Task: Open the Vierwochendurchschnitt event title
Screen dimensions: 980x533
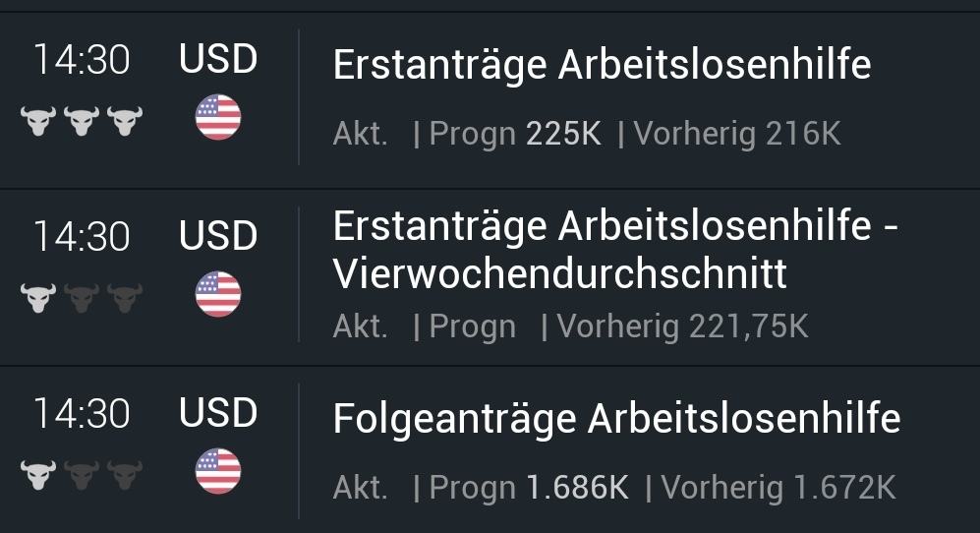Action: pyautogui.click(x=614, y=251)
